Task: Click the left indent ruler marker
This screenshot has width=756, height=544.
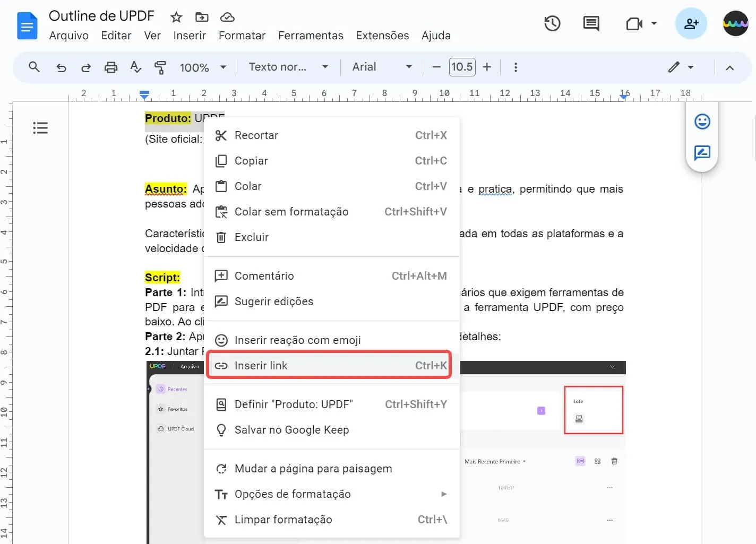Action: (x=144, y=95)
